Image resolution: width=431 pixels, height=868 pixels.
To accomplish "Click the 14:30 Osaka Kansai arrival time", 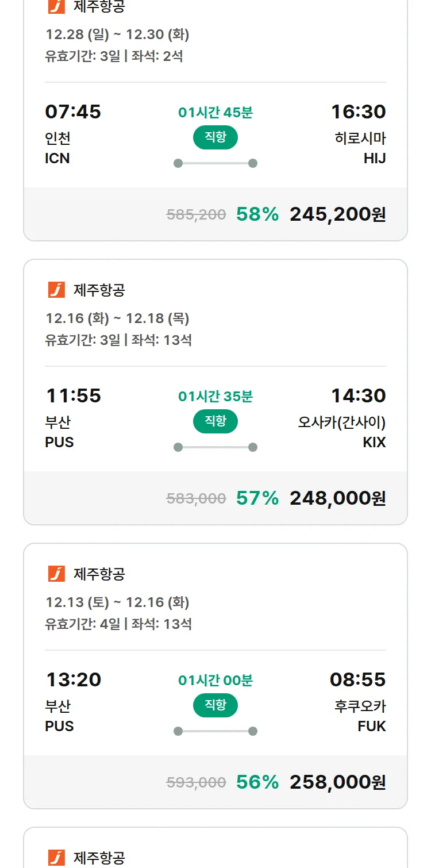I will point(358,395).
